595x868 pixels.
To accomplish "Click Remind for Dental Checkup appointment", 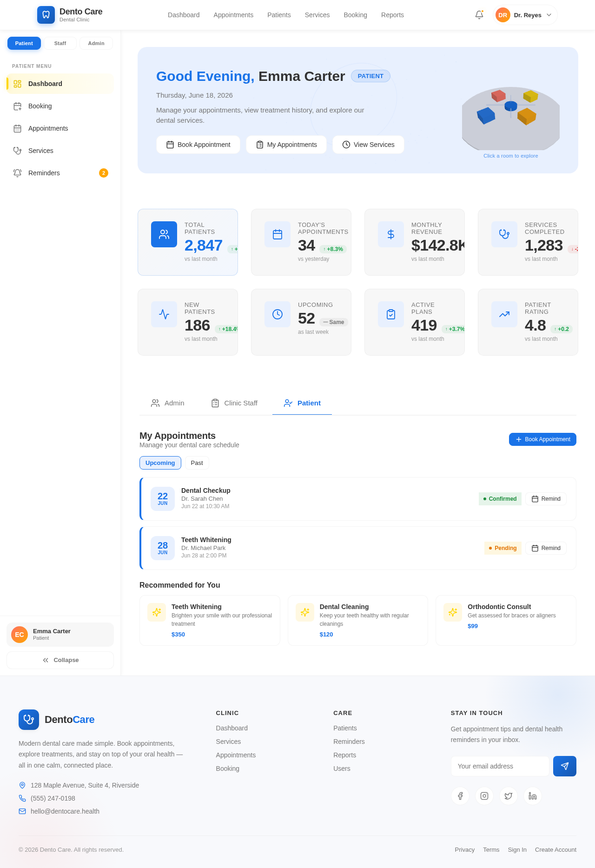I will pyautogui.click(x=546, y=499).
